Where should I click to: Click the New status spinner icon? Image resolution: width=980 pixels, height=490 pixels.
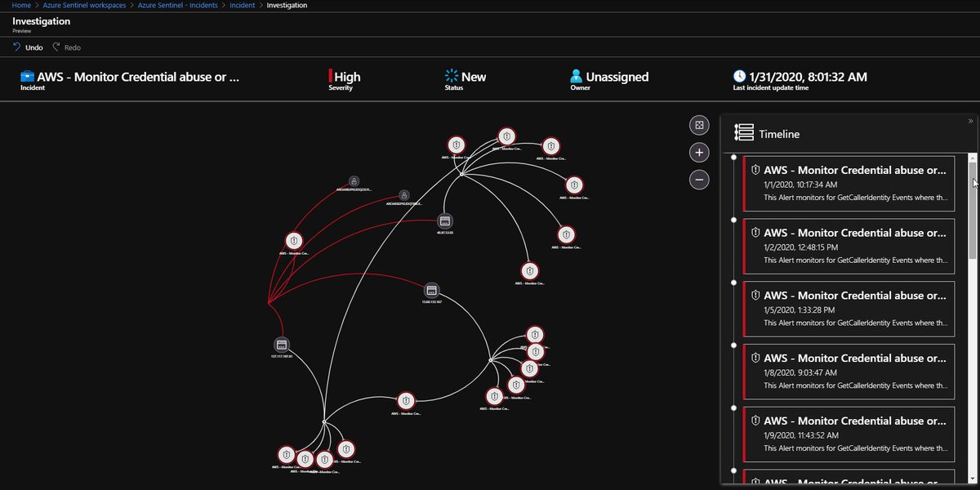pos(452,77)
